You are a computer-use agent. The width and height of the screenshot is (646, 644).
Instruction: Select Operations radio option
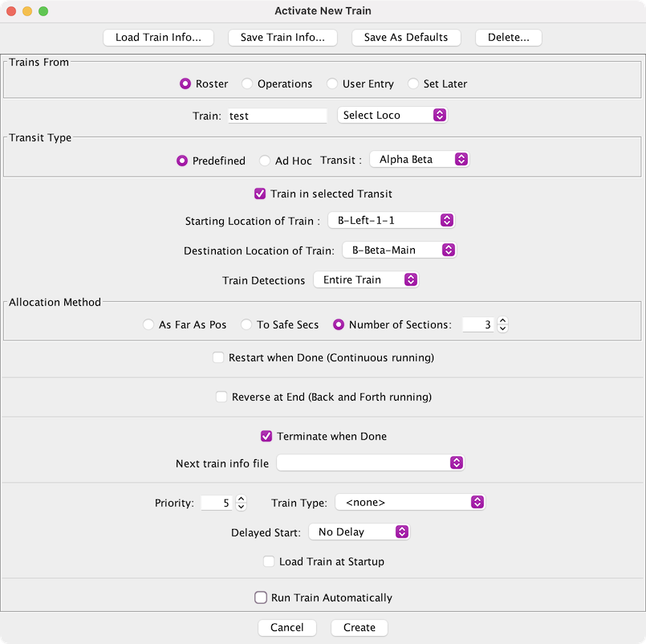tap(248, 84)
